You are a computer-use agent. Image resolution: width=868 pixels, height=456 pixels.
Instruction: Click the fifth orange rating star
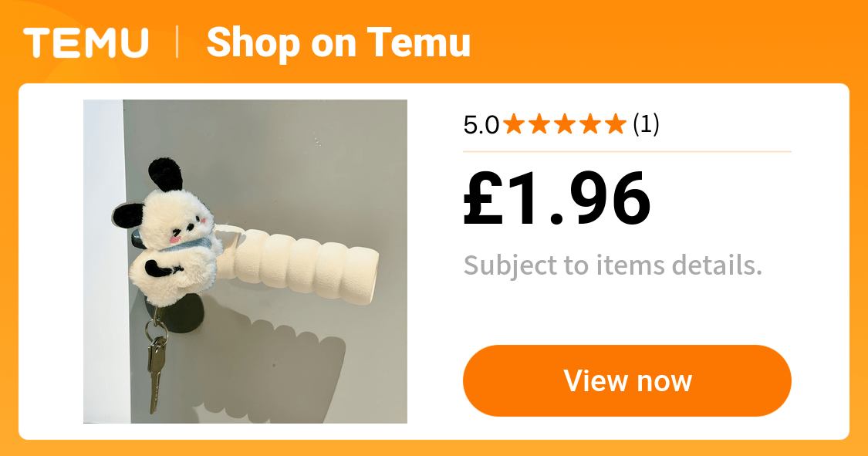[616, 124]
